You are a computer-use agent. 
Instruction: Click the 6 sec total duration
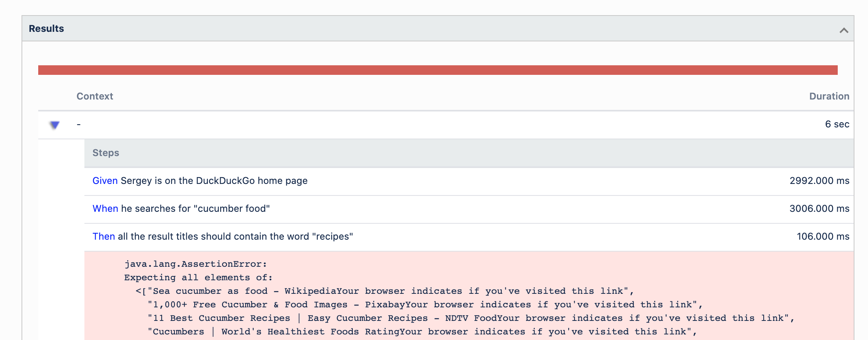(837, 124)
